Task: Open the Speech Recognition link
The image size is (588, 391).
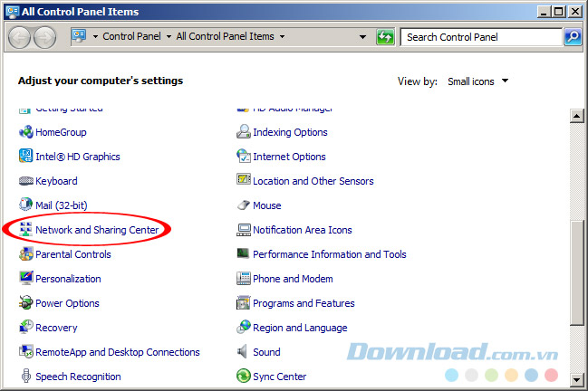Action: tap(78, 377)
